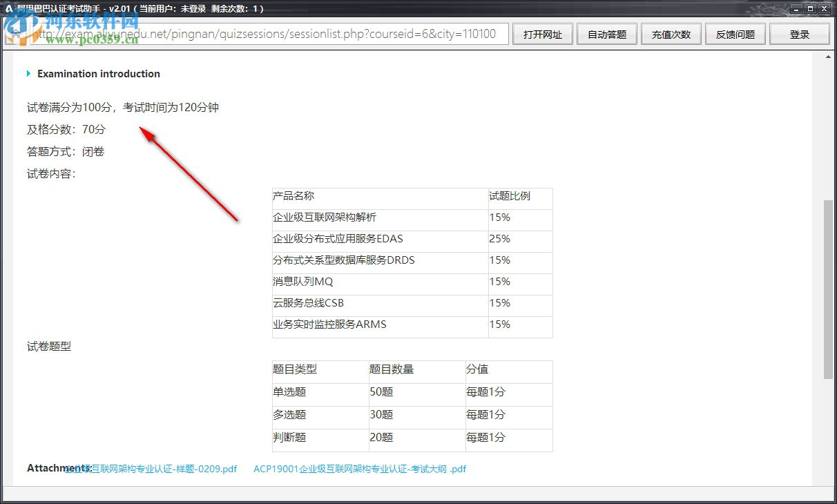Click the circular browser icon beside the address bar
837x504 pixels.
pyautogui.click(x=15, y=33)
